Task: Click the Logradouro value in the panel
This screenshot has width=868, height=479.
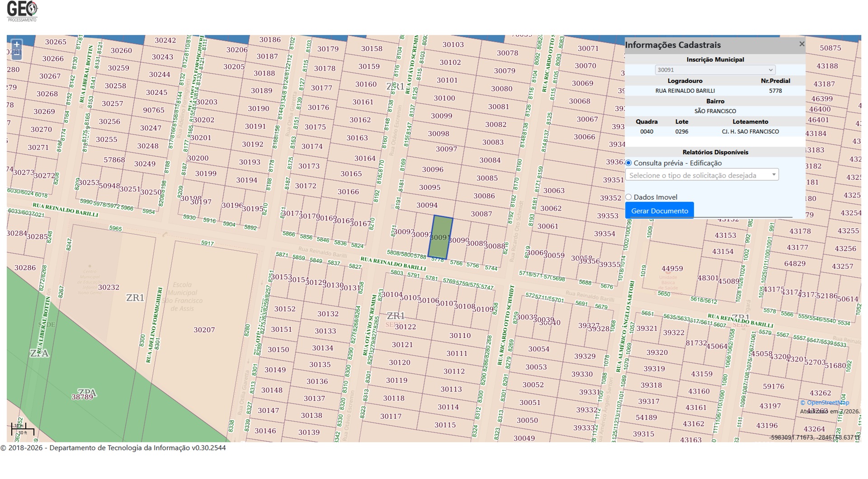Action: coord(685,90)
